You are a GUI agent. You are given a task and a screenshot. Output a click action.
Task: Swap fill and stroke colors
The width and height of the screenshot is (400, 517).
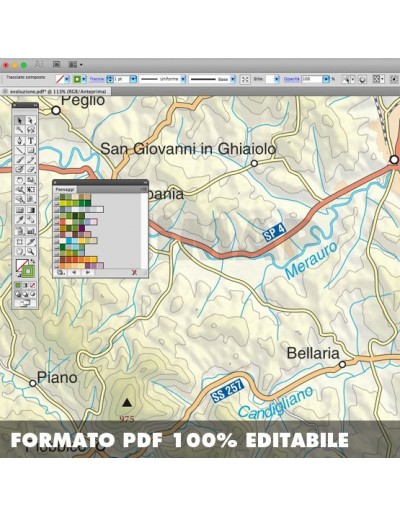coord(33,261)
